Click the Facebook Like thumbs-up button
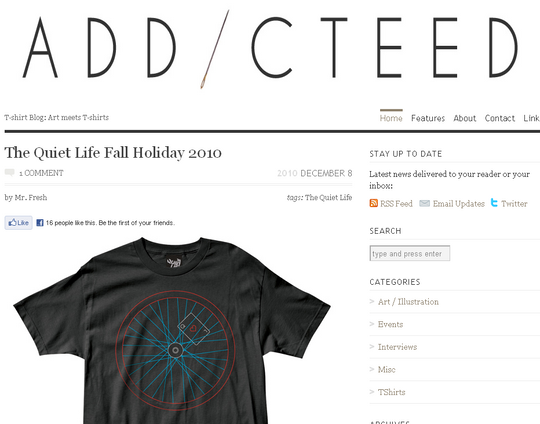This screenshot has width=540, height=424. pos(19,223)
